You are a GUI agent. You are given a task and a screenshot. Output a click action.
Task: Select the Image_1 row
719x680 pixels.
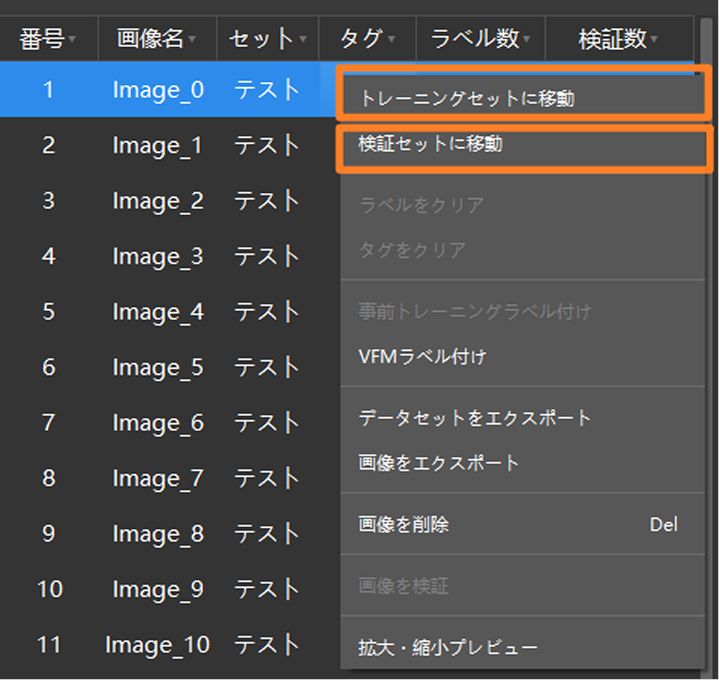pos(170,145)
